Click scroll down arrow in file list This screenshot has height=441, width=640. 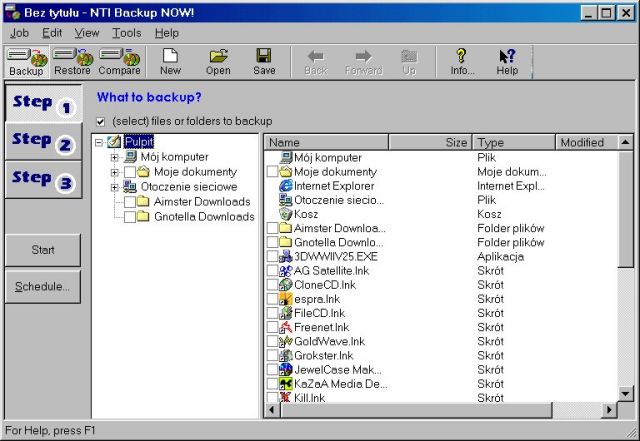coord(625,394)
